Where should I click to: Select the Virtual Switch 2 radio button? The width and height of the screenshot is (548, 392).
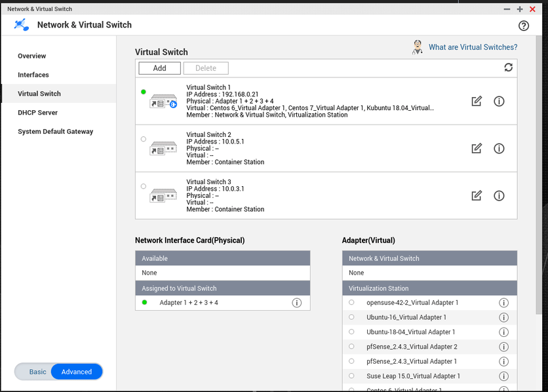click(x=144, y=139)
